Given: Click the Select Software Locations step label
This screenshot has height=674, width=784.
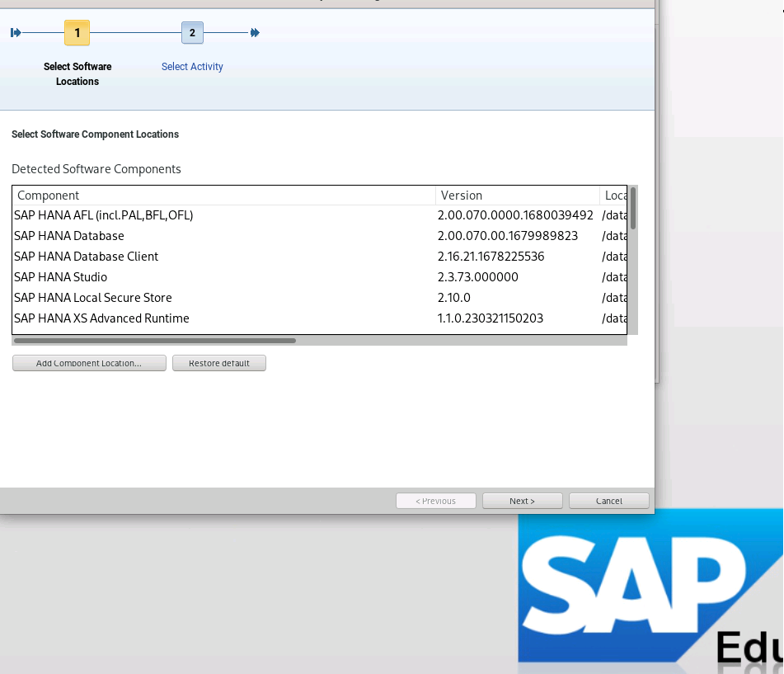Looking at the screenshot, I should (77, 74).
